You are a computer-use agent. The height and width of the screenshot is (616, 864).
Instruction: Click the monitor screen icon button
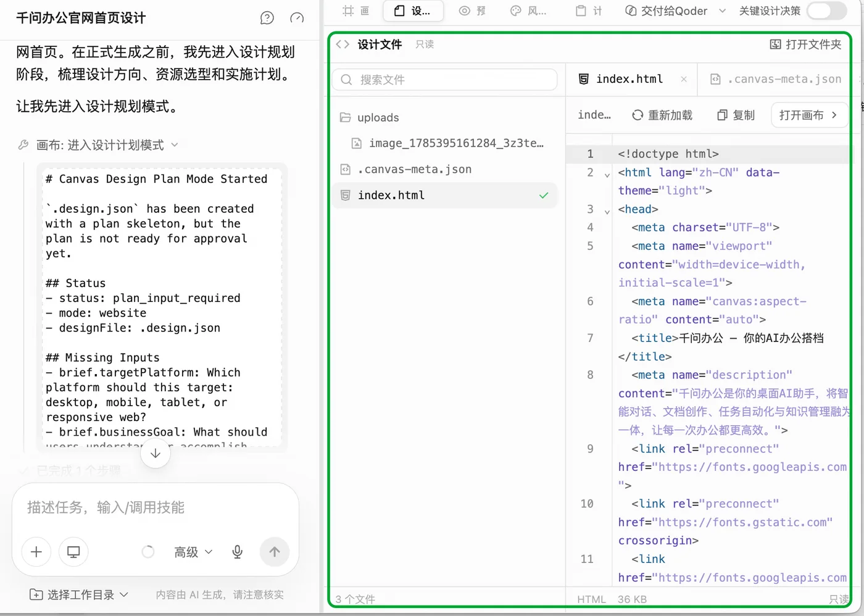point(73,552)
